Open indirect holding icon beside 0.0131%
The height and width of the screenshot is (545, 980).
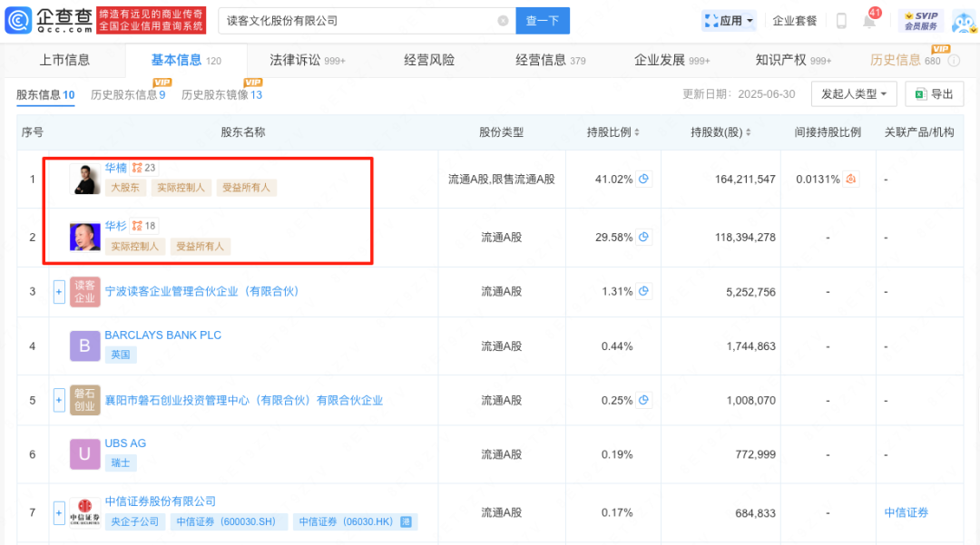coord(850,180)
